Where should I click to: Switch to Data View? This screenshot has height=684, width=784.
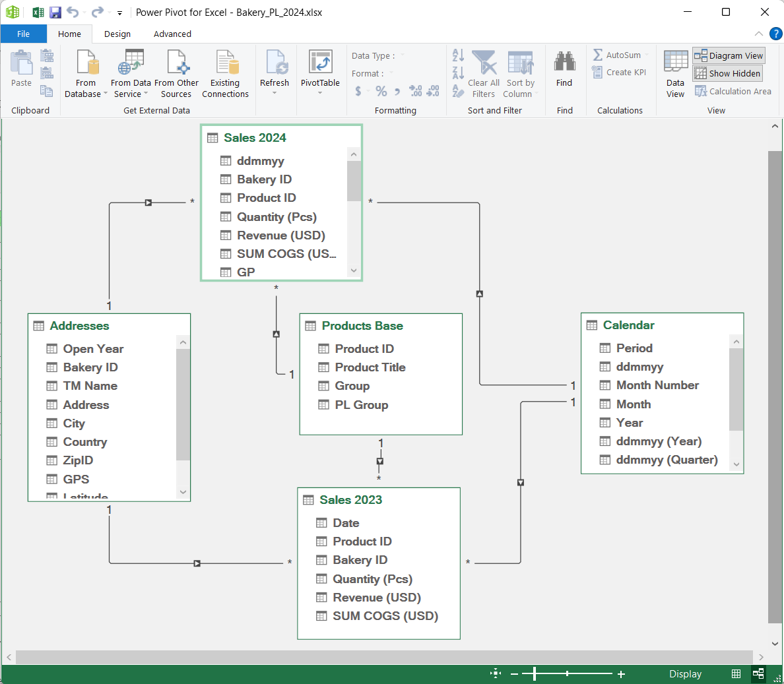(x=675, y=74)
